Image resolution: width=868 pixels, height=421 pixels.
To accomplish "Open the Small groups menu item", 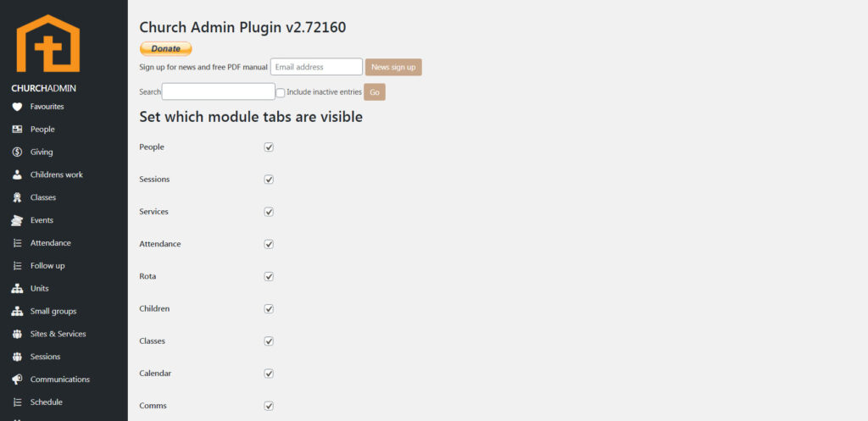I will [x=53, y=312].
